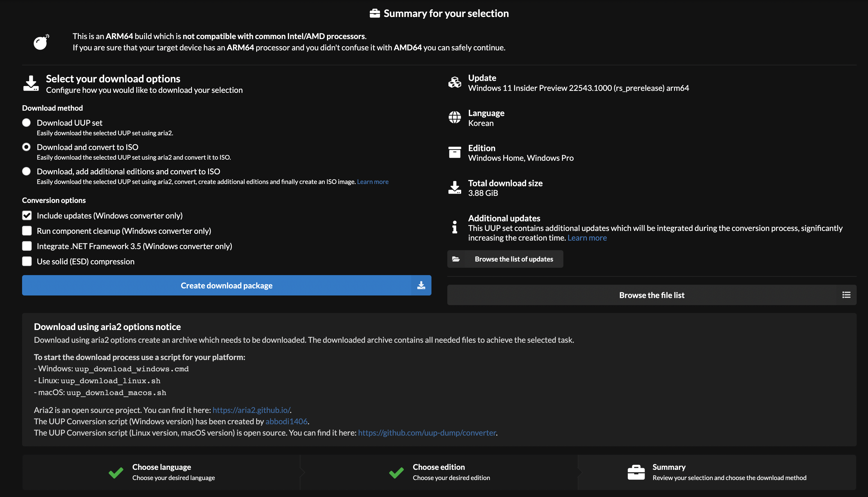Viewport: 868px width, 497px height.
Task: Go to the Choose language step
Action: click(x=161, y=472)
